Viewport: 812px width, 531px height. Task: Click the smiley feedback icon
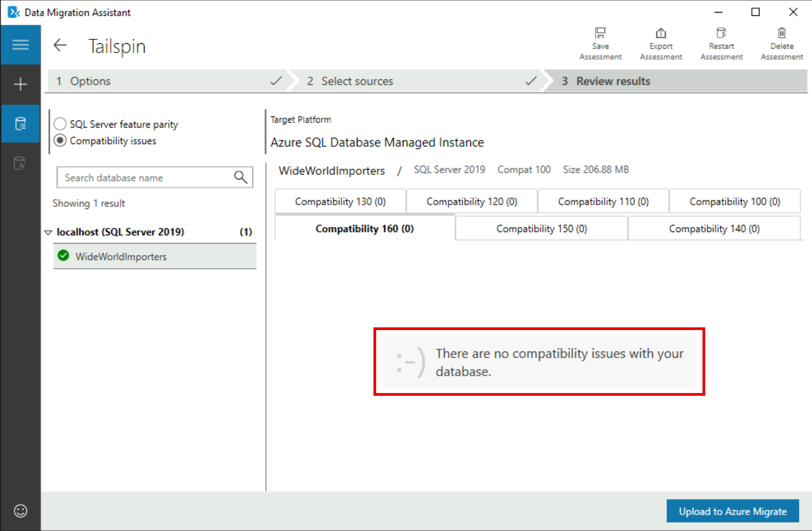[x=20, y=511]
